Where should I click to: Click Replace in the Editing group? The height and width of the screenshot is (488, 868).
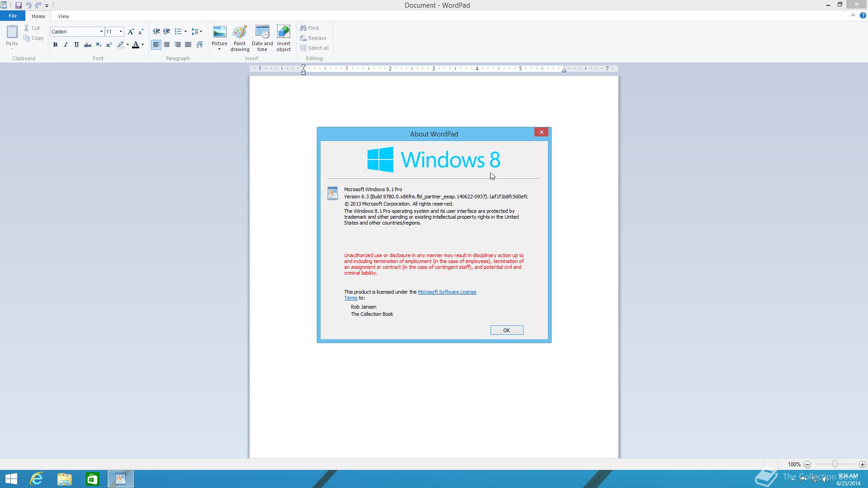(313, 38)
